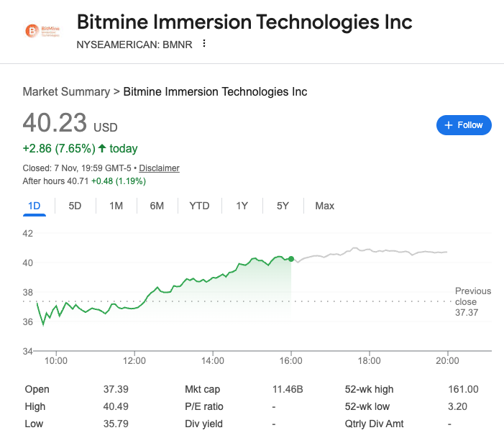Switch to the 1M chart tab

coord(116,206)
